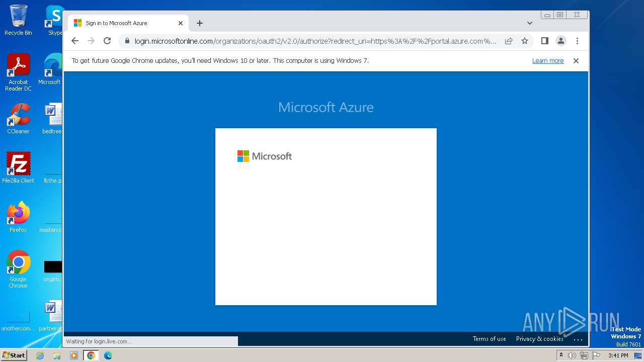
Task: Open Chrome profile avatar menu
Action: point(561,41)
